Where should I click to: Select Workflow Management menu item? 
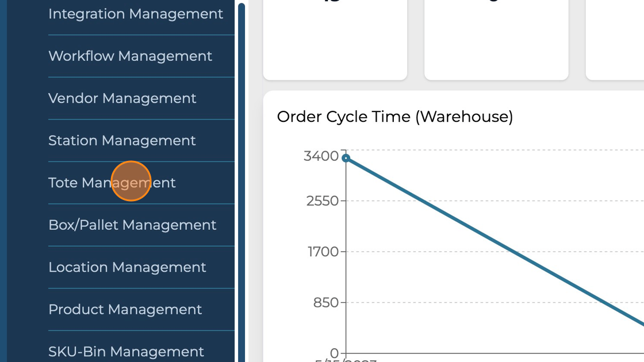click(131, 56)
